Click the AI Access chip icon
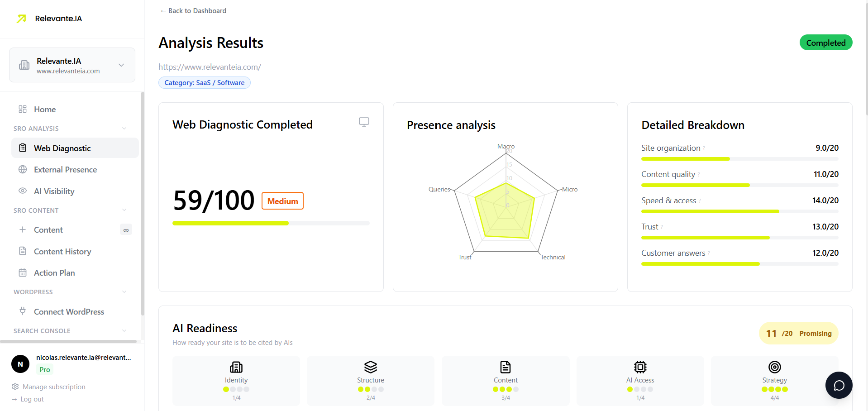The height and width of the screenshot is (411, 868). click(x=639, y=367)
